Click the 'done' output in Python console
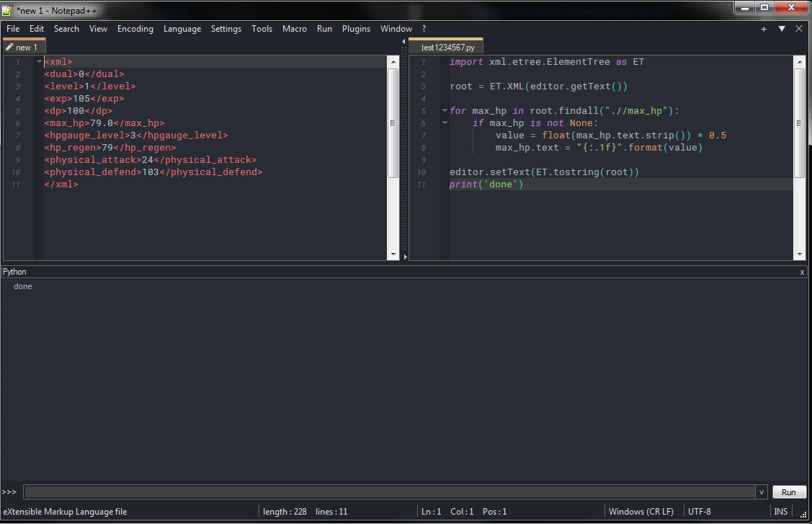Viewport: 812px width, 524px height. tap(23, 287)
